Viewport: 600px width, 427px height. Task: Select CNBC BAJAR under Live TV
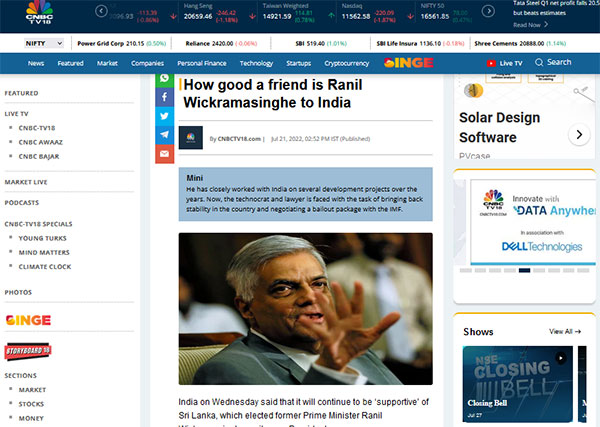39,156
